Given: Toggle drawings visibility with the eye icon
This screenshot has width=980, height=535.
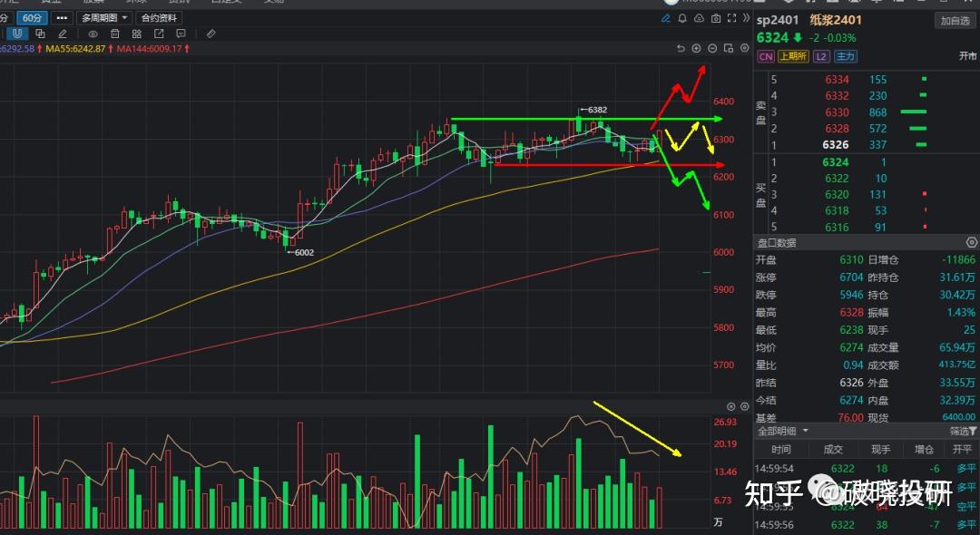Looking at the screenshot, I should 93,34.
